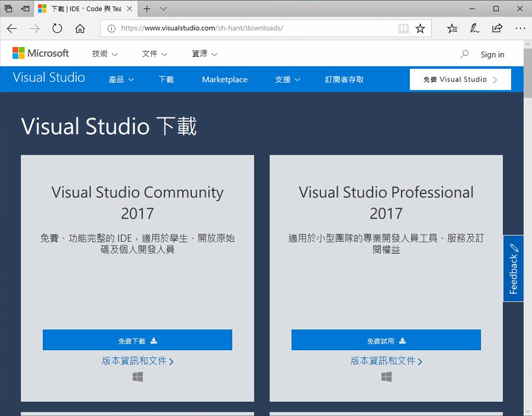Click 免費下載 for Community 2017

click(x=138, y=340)
